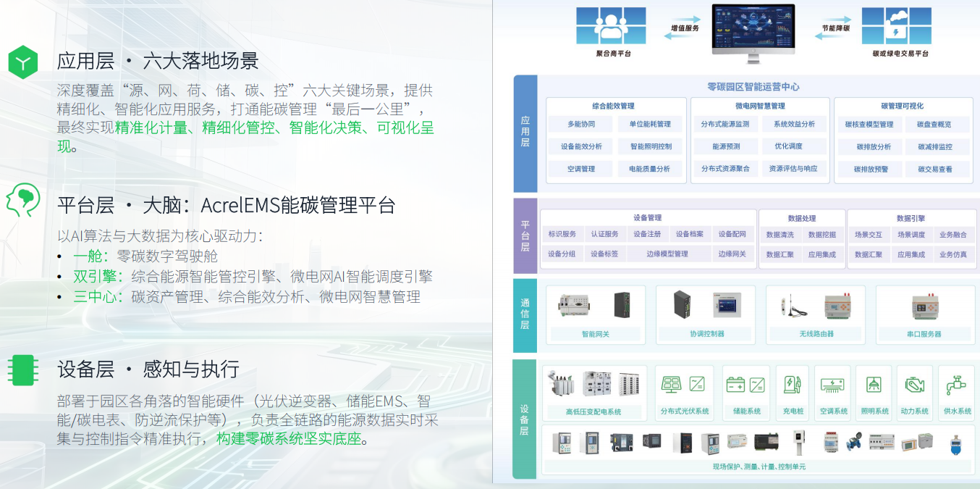
Task: Click the green chip device layer icon
Action: point(22,369)
